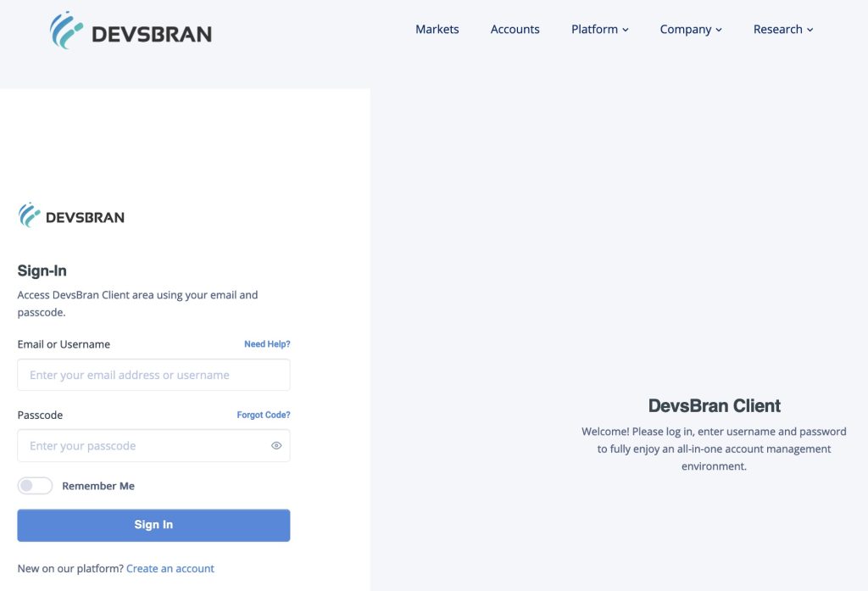Open the Markets menu item
This screenshot has width=868, height=591.
pyautogui.click(x=437, y=30)
